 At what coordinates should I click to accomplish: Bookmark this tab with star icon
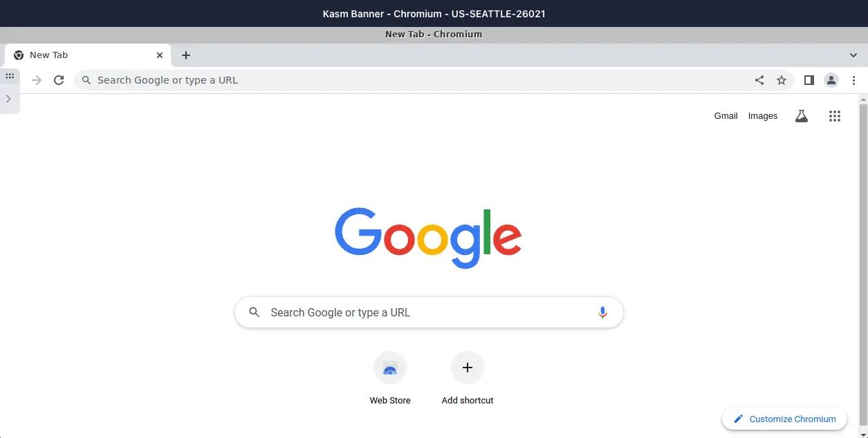click(782, 80)
